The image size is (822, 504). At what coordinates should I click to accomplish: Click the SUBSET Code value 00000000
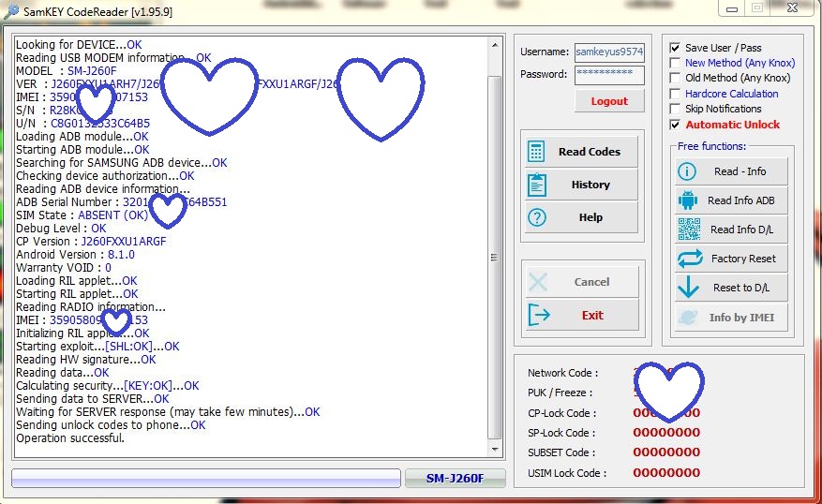[x=666, y=452]
